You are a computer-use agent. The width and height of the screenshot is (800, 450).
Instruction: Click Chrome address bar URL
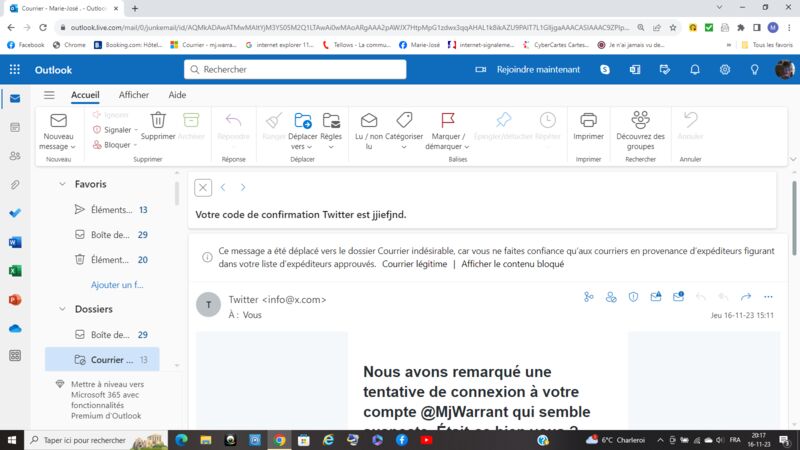coord(349,28)
